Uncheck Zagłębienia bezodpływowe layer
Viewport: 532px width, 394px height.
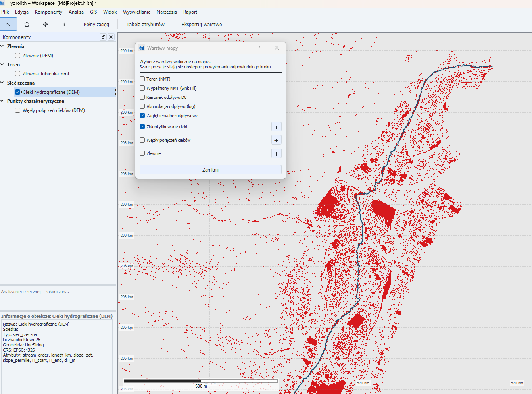142,116
